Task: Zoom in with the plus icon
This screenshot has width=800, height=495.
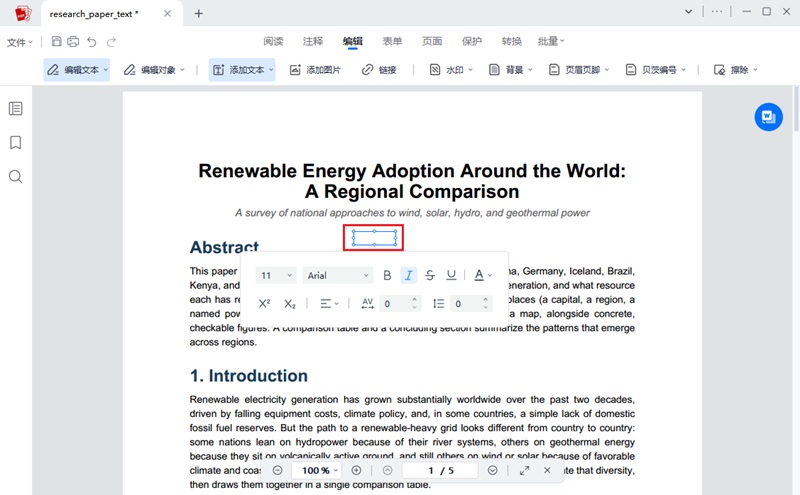Action: coord(356,471)
